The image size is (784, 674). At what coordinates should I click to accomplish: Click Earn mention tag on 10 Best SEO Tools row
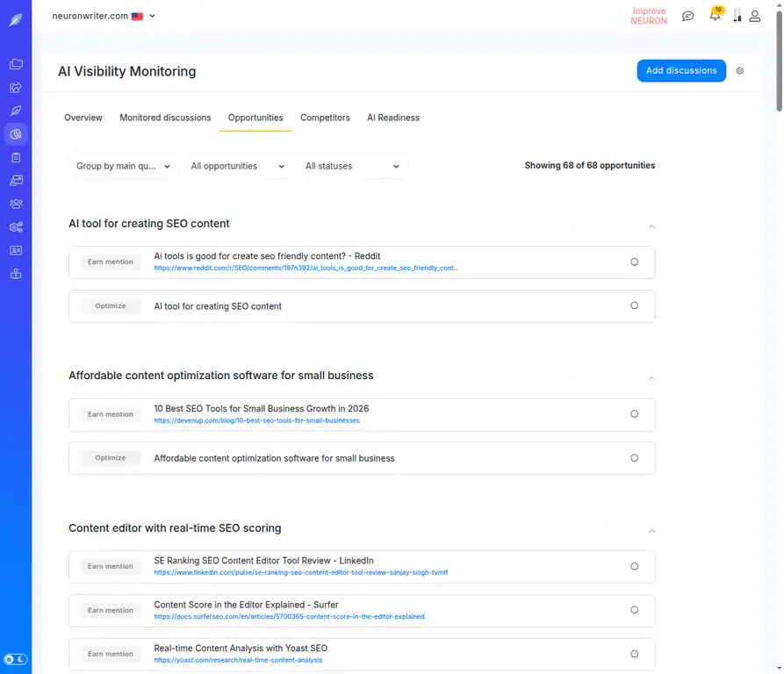pos(111,414)
